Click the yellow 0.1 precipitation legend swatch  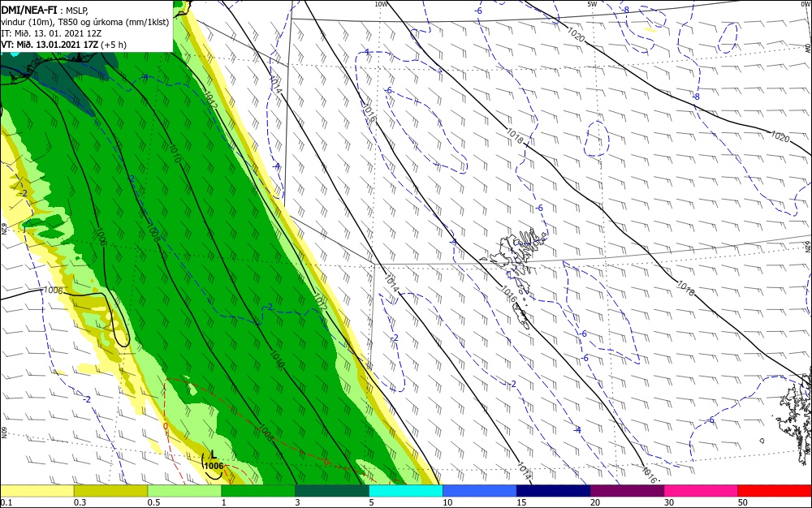[x=37, y=491]
